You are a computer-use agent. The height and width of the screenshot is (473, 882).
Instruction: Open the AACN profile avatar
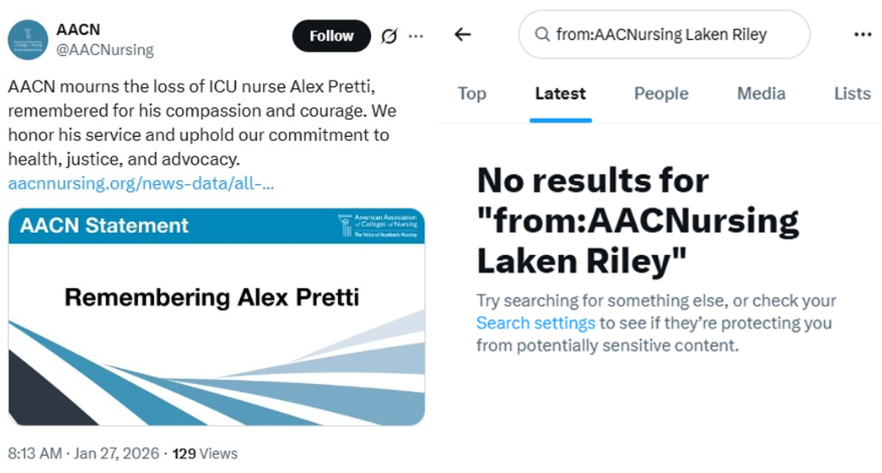coord(28,39)
